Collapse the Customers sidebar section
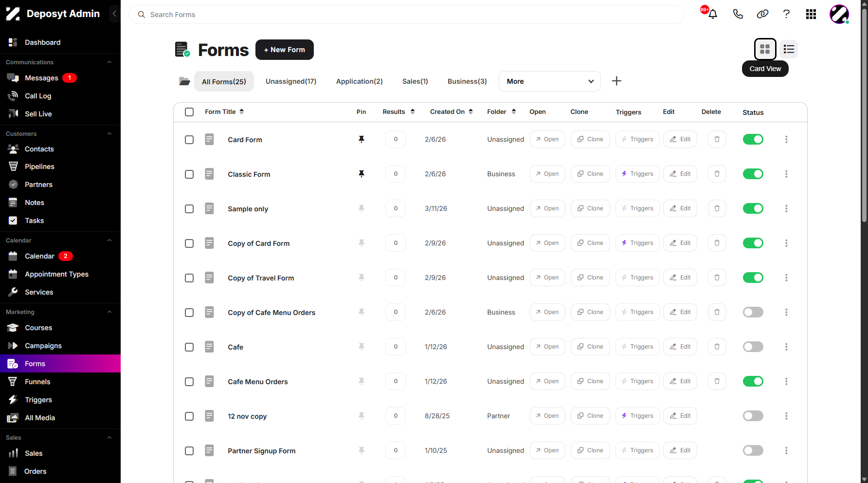 [x=109, y=134]
